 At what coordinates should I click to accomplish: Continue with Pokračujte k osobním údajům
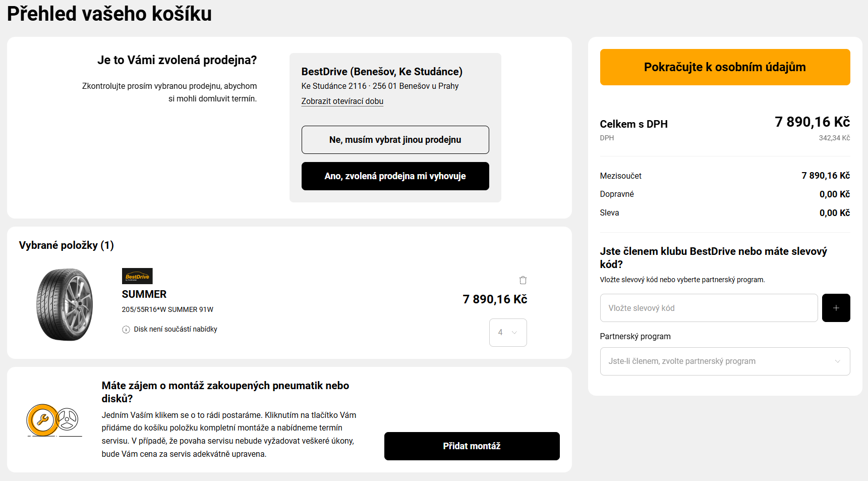click(x=725, y=67)
